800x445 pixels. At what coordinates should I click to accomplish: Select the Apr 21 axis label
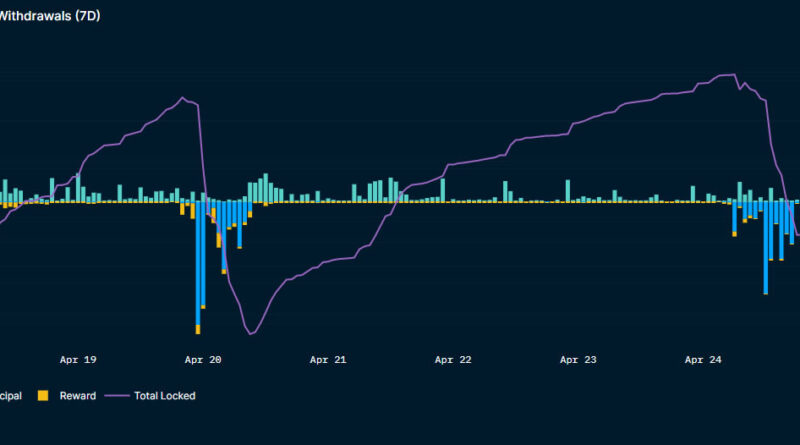pyautogui.click(x=328, y=360)
